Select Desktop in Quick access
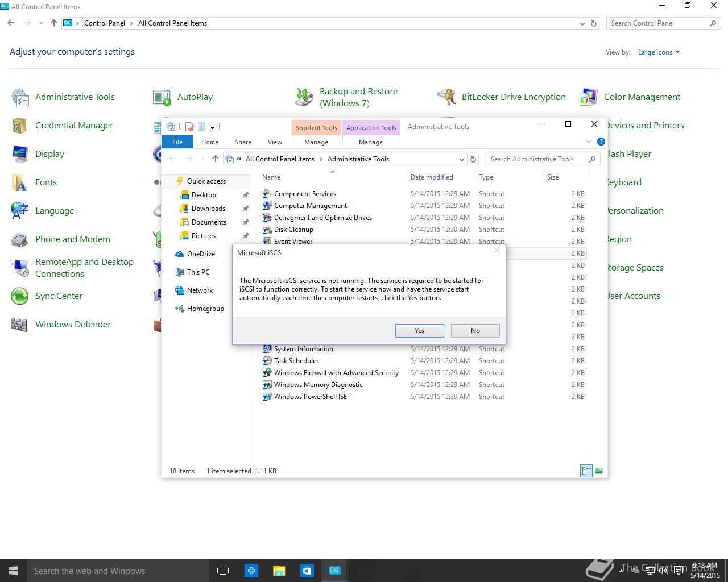The height and width of the screenshot is (582, 728). (204, 195)
